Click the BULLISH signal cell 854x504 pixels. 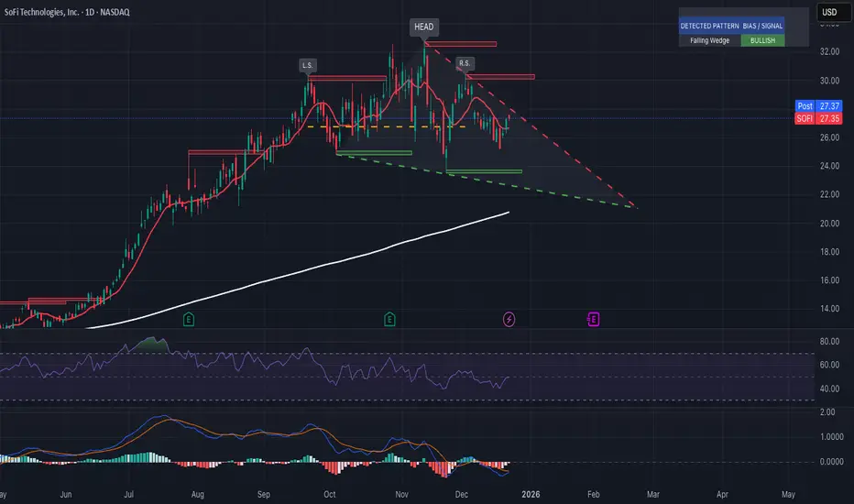click(x=762, y=40)
